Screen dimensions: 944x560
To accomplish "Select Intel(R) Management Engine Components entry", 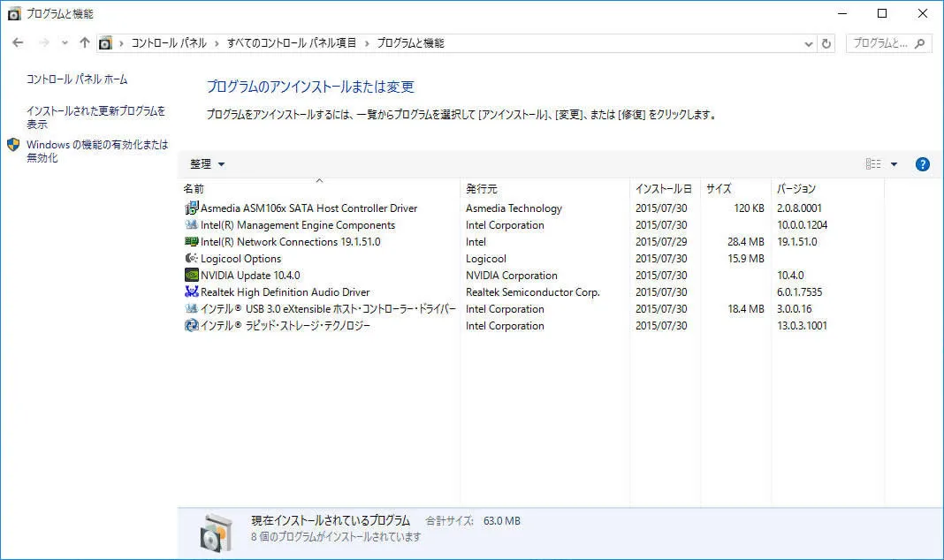I will point(298,225).
